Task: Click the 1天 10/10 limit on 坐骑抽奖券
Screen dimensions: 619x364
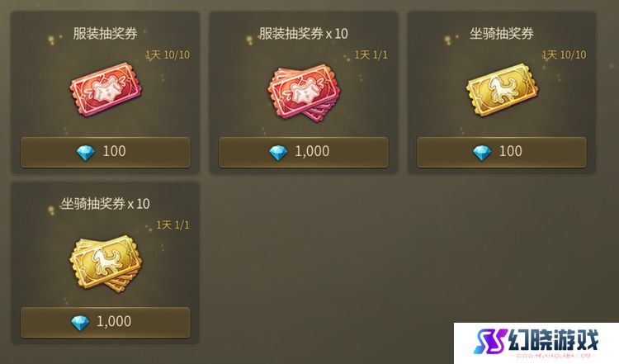Action: (564, 54)
